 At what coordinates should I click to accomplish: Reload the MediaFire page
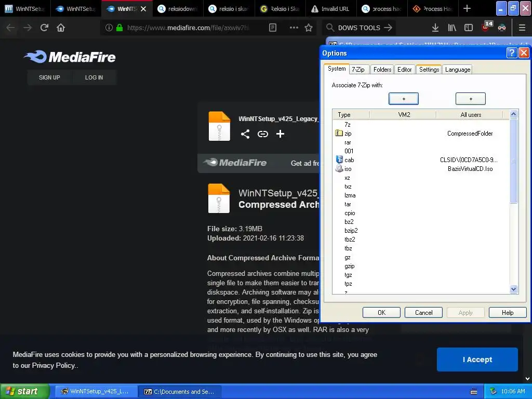click(x=44, y=28)
